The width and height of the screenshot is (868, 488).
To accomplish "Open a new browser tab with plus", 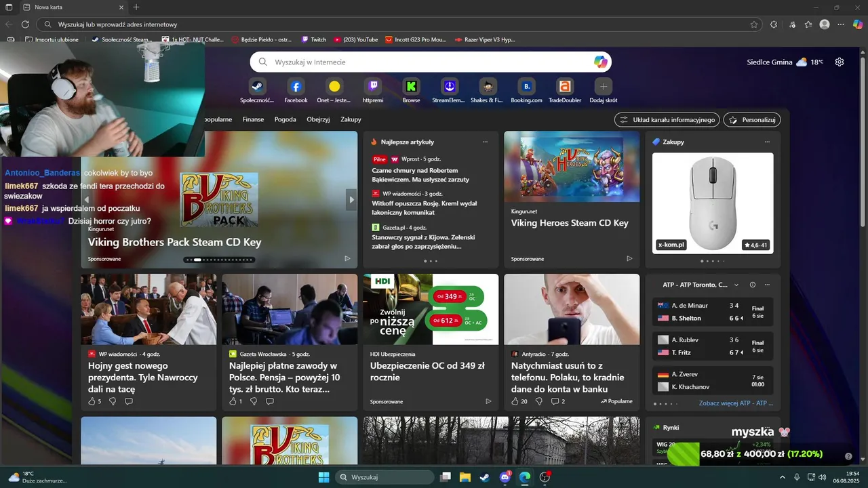I will pyautogui.click(x=136, y=7).
